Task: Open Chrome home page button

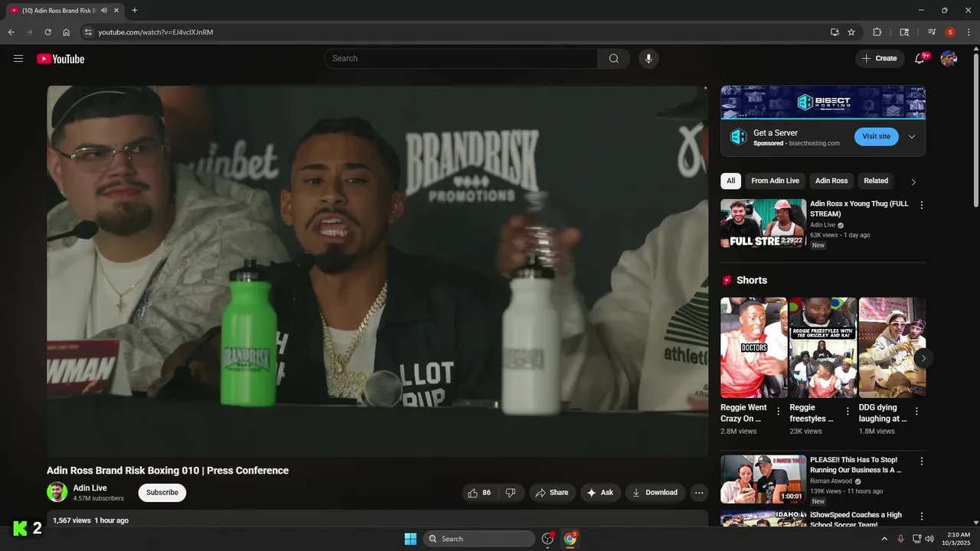Action: click(67, 32)
